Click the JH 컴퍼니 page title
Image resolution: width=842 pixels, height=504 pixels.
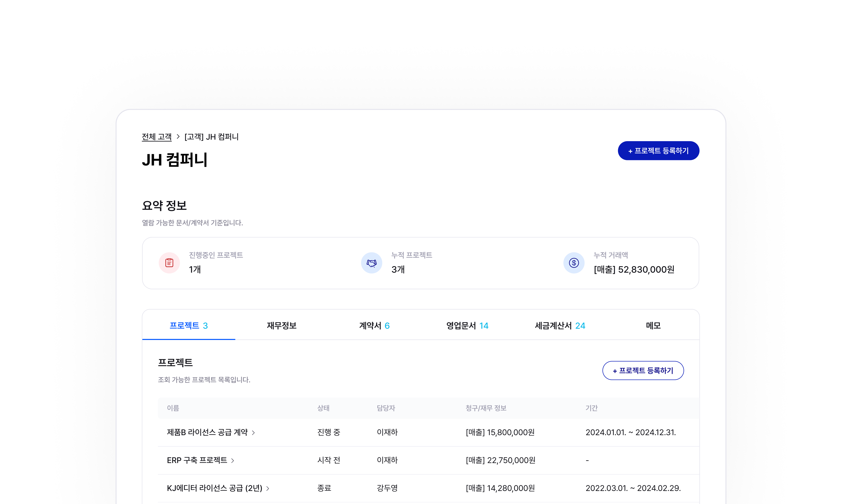(174, 160)
